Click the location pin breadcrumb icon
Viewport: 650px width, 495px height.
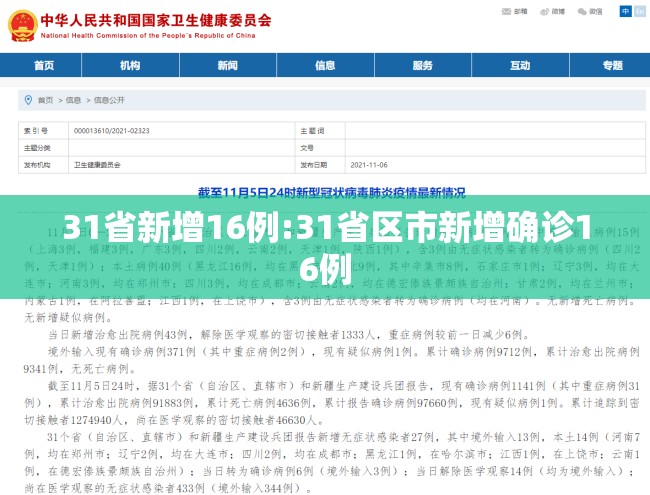tap(28, 100)
